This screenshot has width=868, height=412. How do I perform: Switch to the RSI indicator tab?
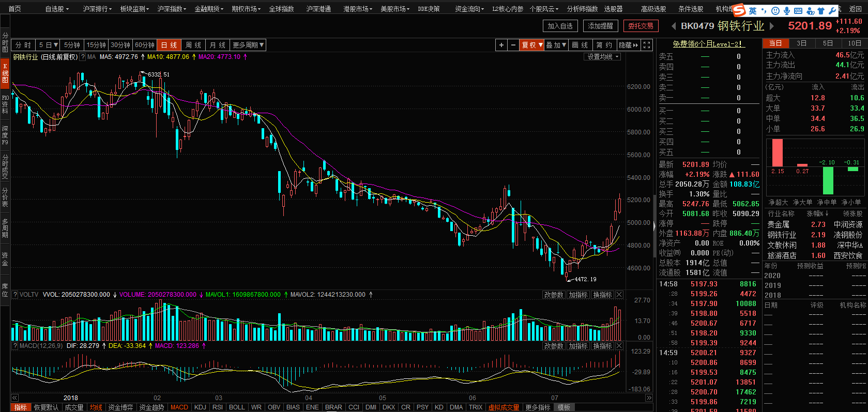[218, 407]
